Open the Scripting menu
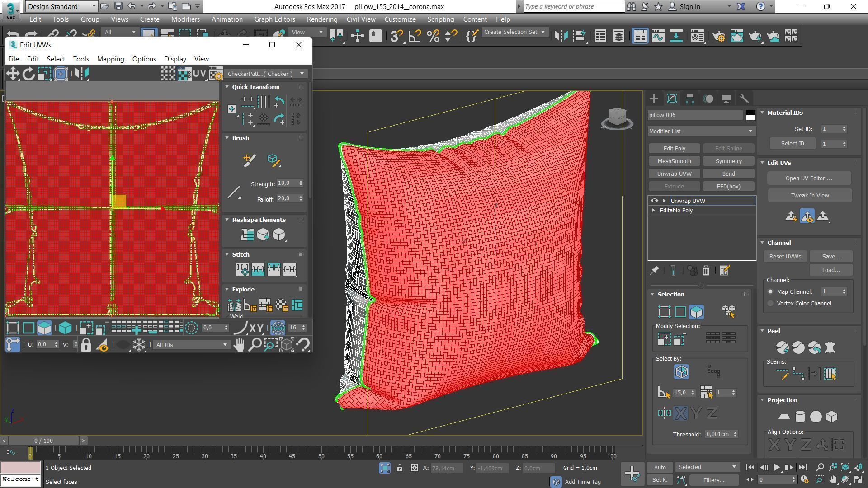Image resolution: width=868 pixels, height=488 pixels. tap(440, 19)
